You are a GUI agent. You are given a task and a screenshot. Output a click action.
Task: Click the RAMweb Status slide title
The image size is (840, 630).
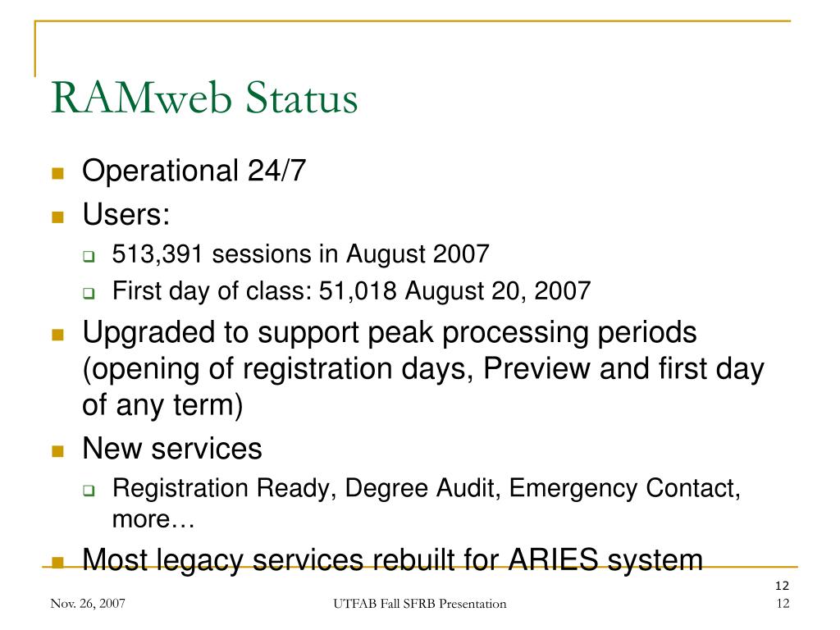coord(204,98)
